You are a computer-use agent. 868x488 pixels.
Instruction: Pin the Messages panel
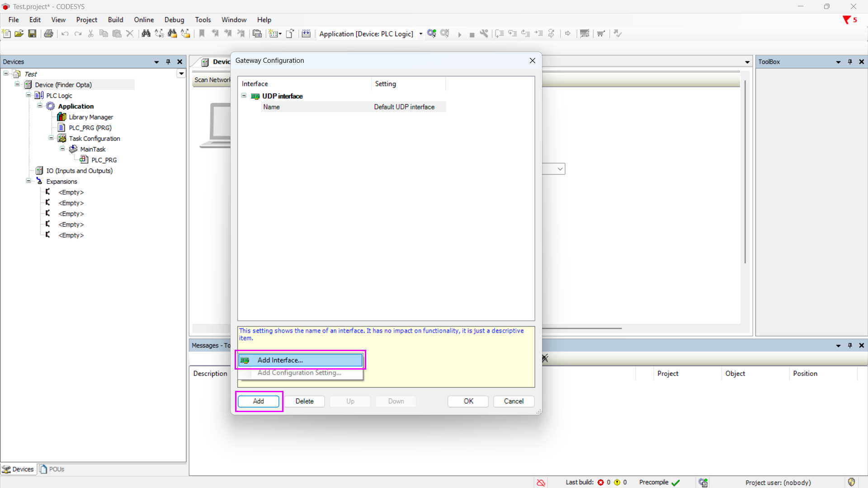pos(850,346)
